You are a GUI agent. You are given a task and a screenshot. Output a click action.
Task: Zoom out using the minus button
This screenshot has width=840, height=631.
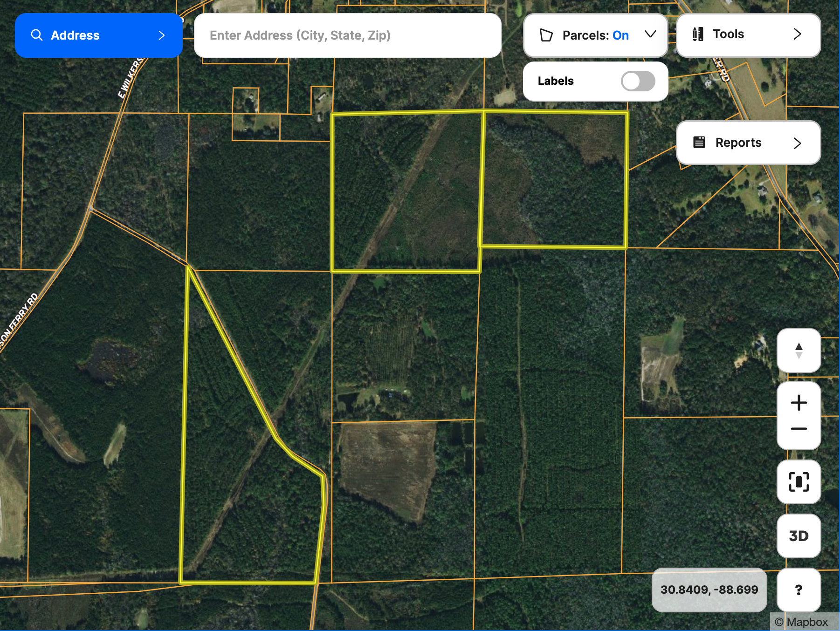(x=799, y=429)
